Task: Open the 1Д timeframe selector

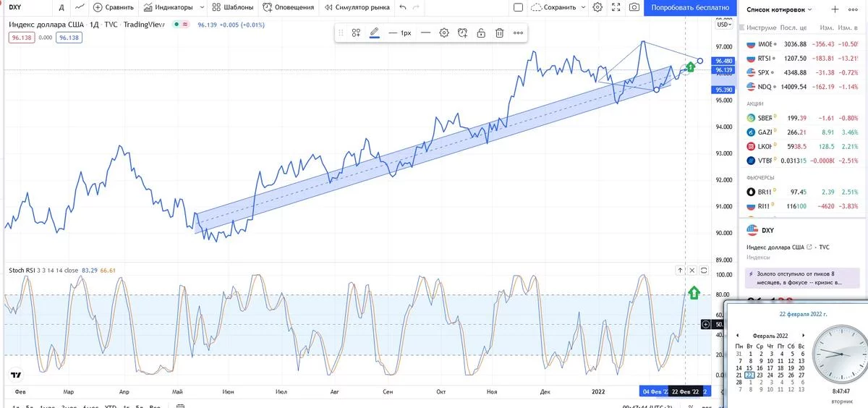Action: coord(61,7)
